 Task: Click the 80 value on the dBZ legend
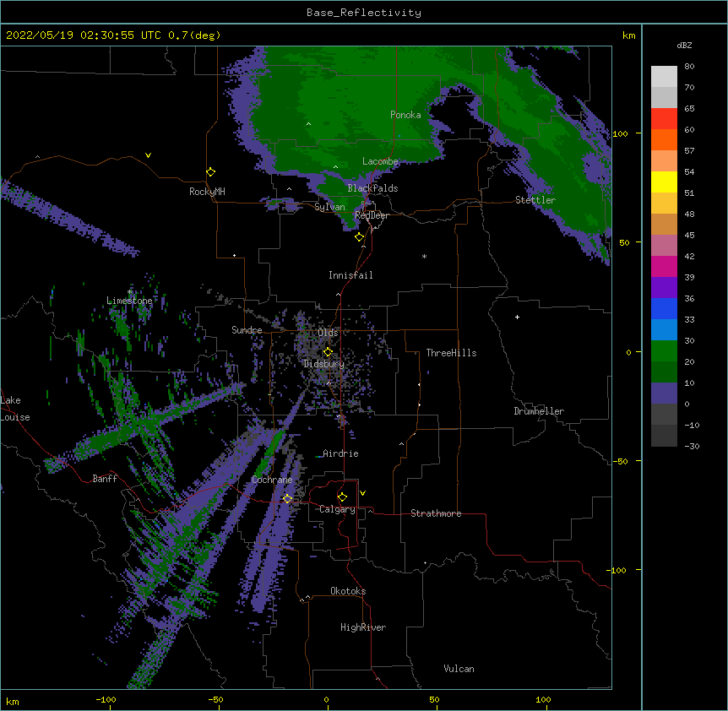tap(689, 67)
